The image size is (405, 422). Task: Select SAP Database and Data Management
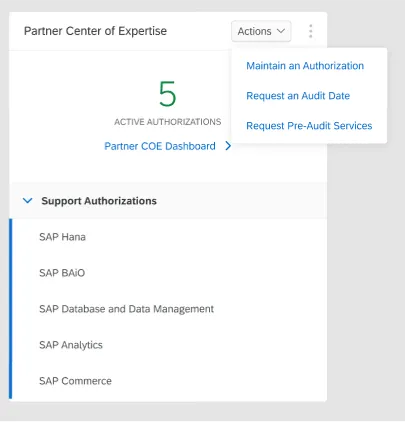pos(169,309)
